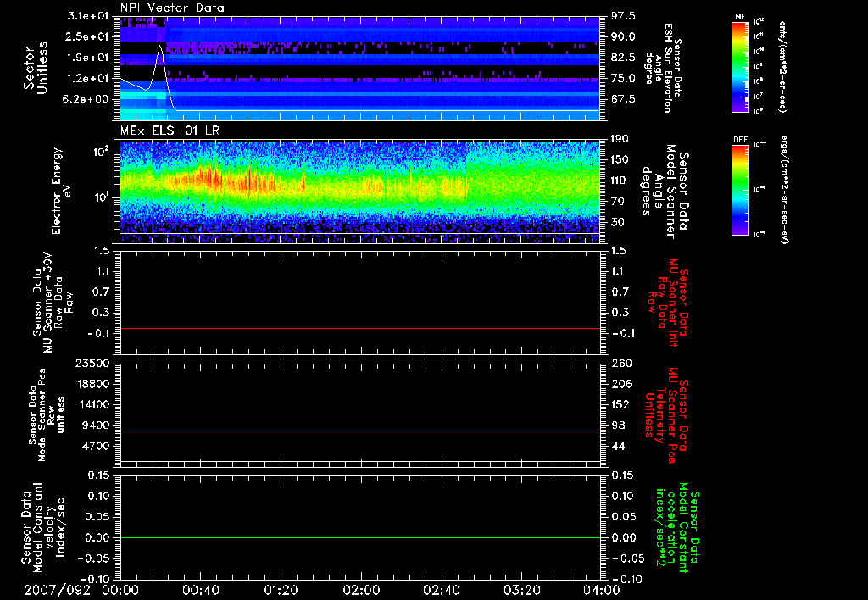
Task: Click the 00:40 time axis label
Action: (x=202, y=590)
